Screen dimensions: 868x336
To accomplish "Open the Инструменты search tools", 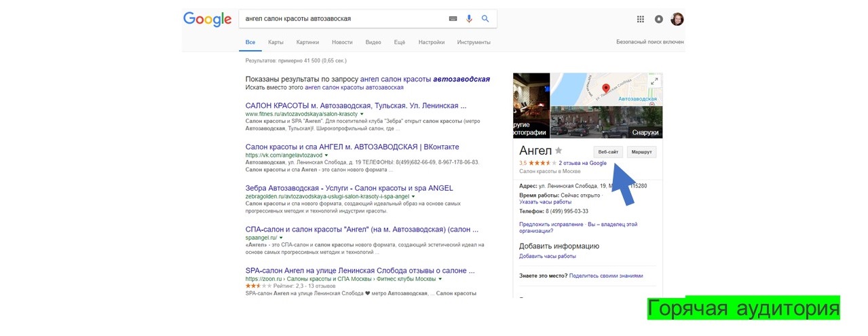I will point(473,42).
